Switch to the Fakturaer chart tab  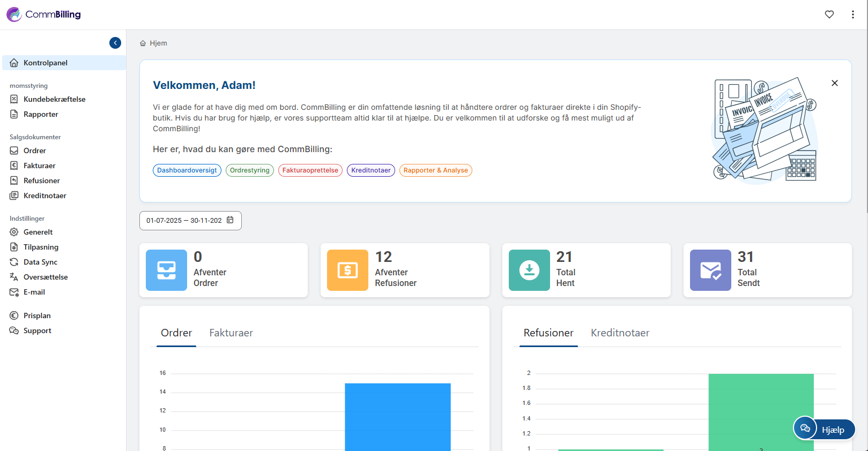tap(231, 333)
